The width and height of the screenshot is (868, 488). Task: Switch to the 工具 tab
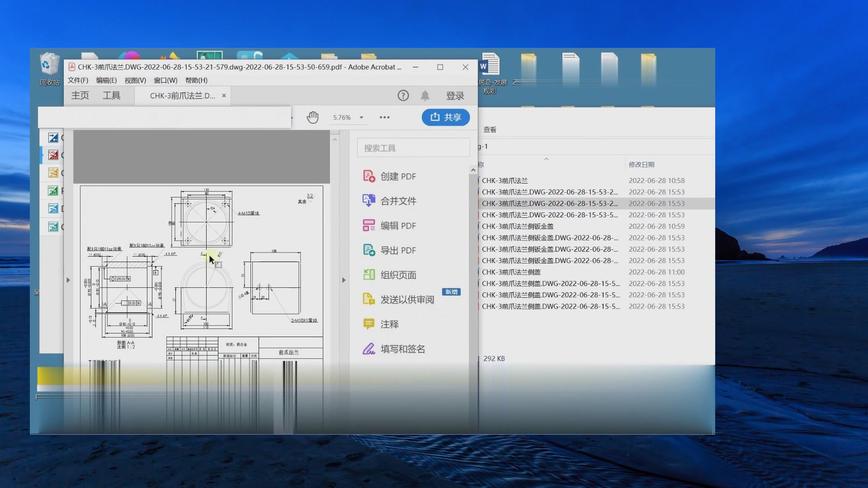click(x=111, y=96)
